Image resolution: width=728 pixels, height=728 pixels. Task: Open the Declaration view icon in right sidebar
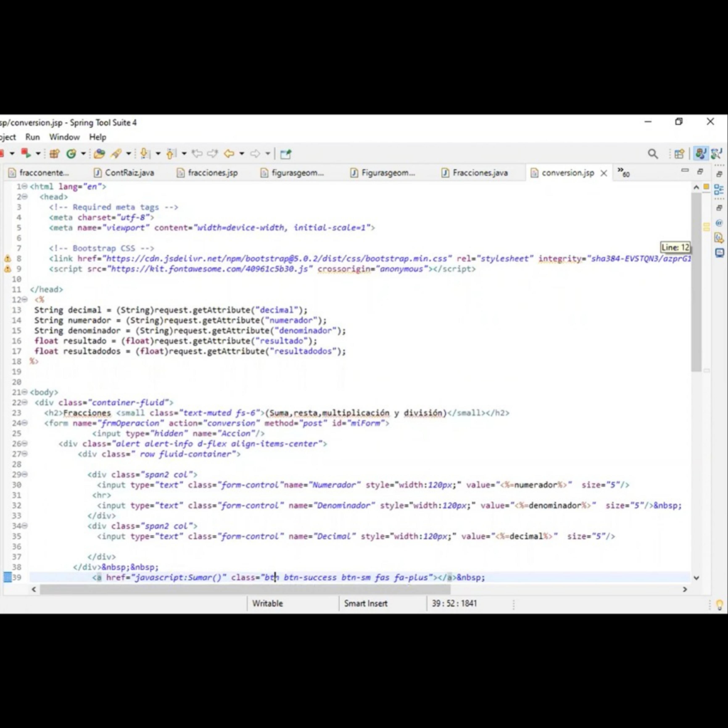(x=719, y=238)
